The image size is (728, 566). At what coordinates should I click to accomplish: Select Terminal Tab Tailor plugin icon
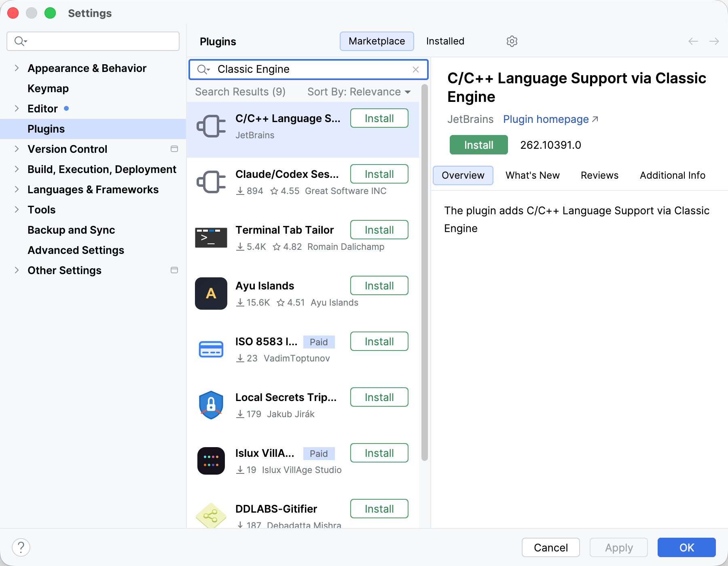[211, 238]
